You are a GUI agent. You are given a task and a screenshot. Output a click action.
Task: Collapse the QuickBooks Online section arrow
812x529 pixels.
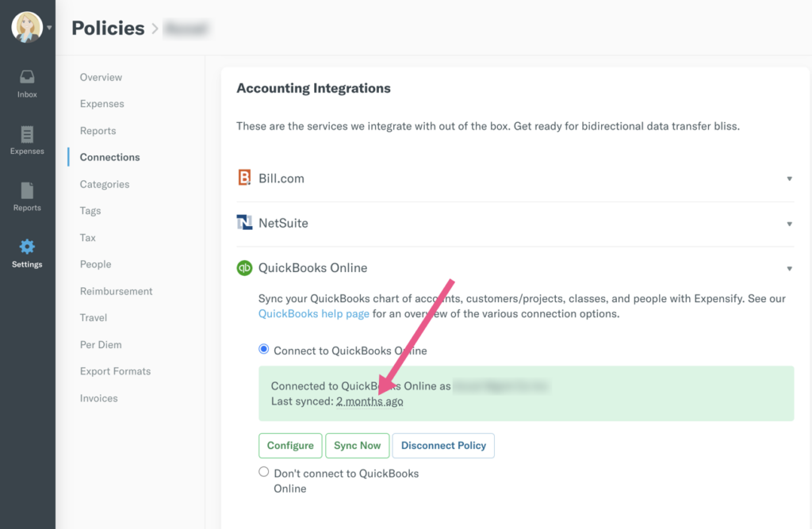(x=789, y=268)
